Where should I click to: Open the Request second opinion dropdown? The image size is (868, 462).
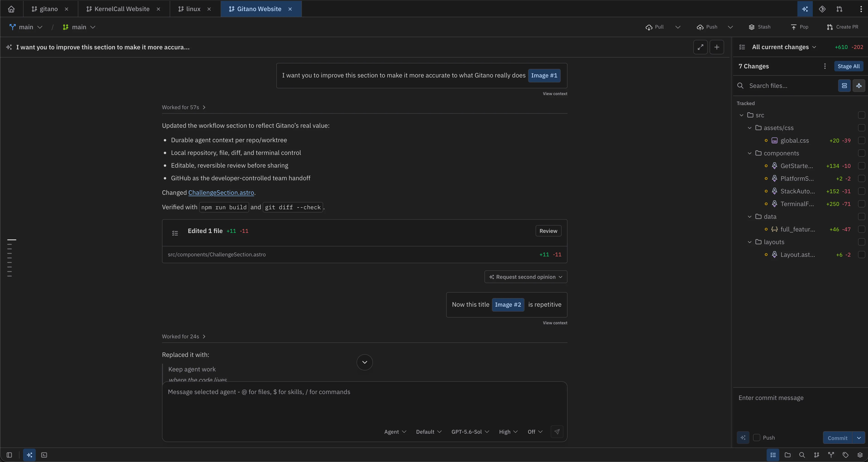[x=526, y=277]
